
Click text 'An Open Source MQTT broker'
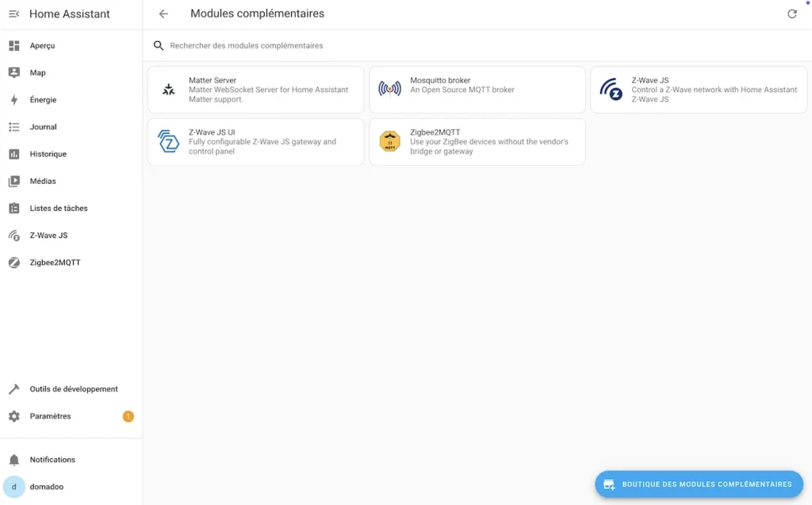pos(462,90)
